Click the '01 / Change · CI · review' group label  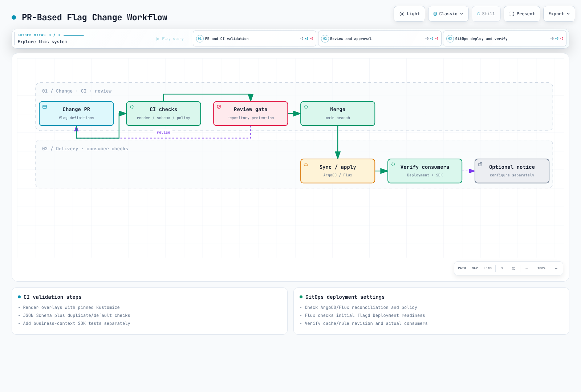click(x=77, y=91)
